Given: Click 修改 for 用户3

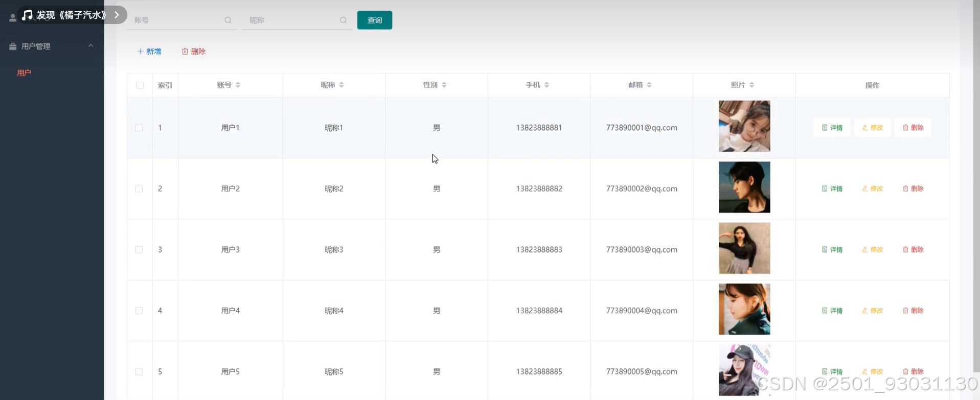Looking at the screenshot, I should (872, 249).
